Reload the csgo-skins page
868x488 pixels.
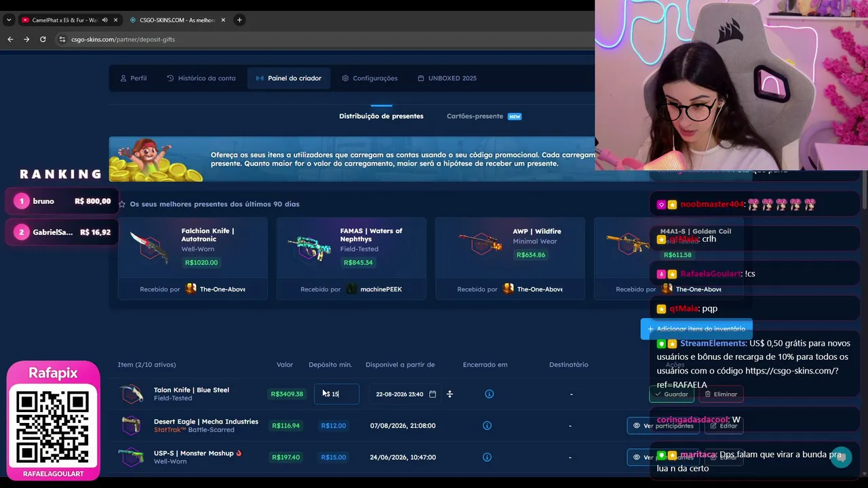tap(43, 39)
